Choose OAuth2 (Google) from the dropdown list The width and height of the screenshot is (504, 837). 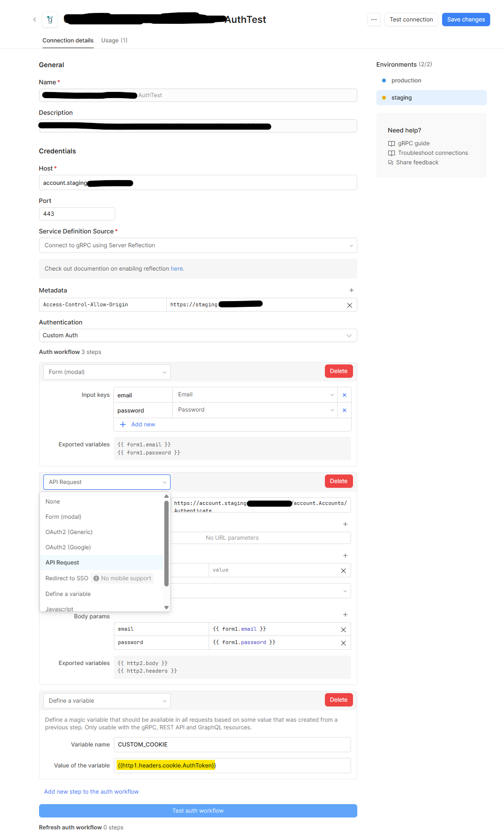[68, 547]
